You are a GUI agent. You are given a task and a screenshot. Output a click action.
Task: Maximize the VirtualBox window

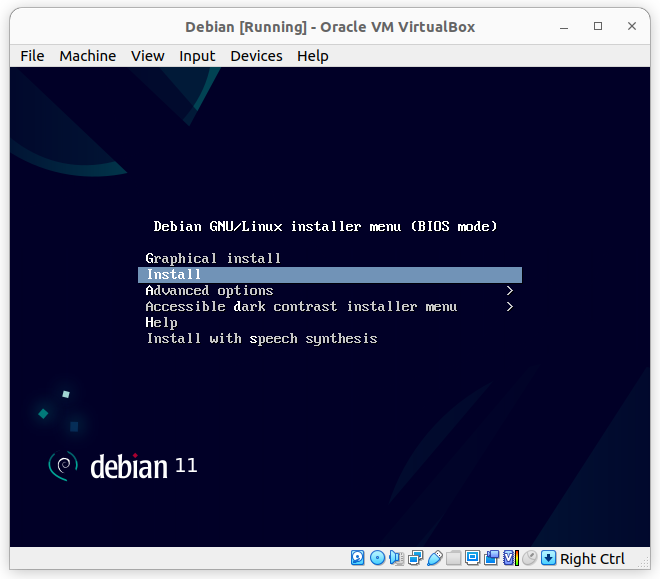click(x=598, y=27)
